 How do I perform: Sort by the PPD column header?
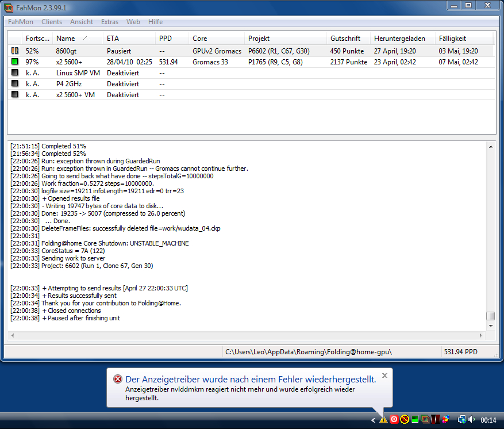click(x=172, y=39)
